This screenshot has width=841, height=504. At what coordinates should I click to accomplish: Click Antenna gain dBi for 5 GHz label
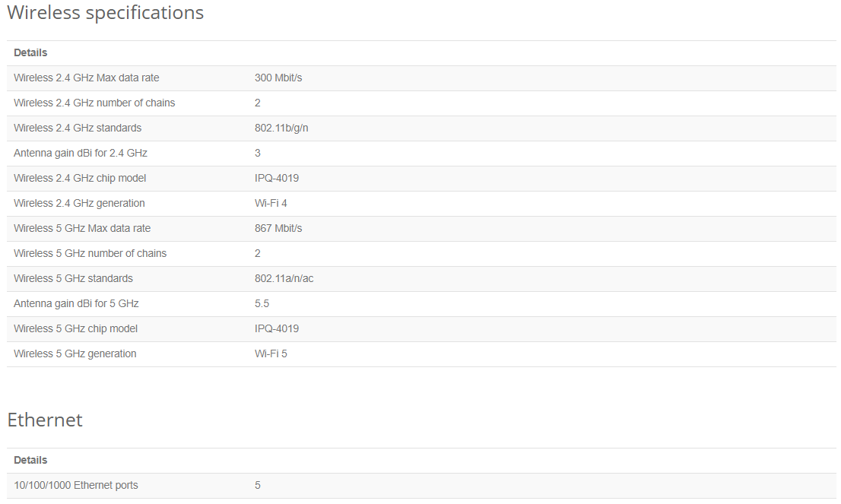pos(76,303)
